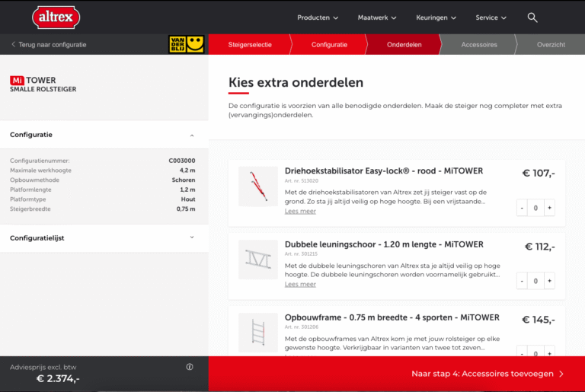Click the Art. nr. 301215 text
The height and width of the screenshot is (392, 585).
pos(301,254)
